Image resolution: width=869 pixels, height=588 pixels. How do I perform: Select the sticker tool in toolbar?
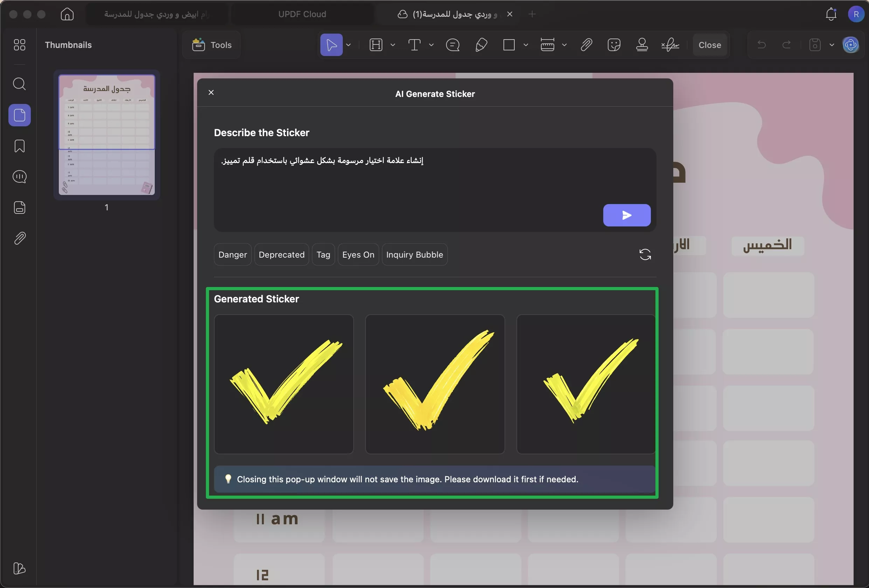(x=614, y=45)
